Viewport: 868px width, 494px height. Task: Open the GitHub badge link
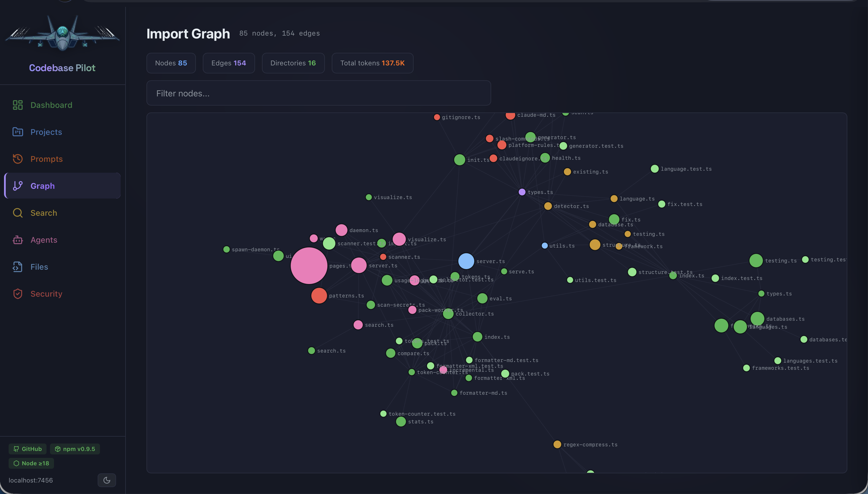pyautogui.click(x=27, y=449)
